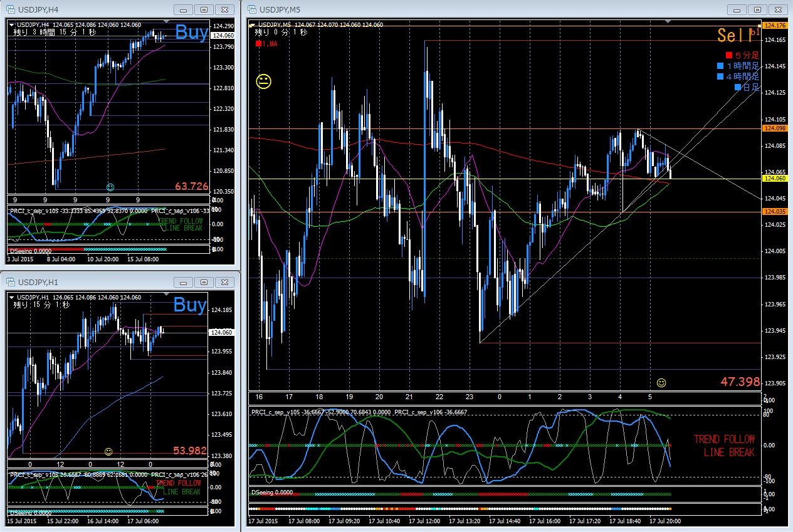The image size is (793, 532).
Task: Minimize the USDJPY,M5 chart window
Action: [x=738, y=9]
